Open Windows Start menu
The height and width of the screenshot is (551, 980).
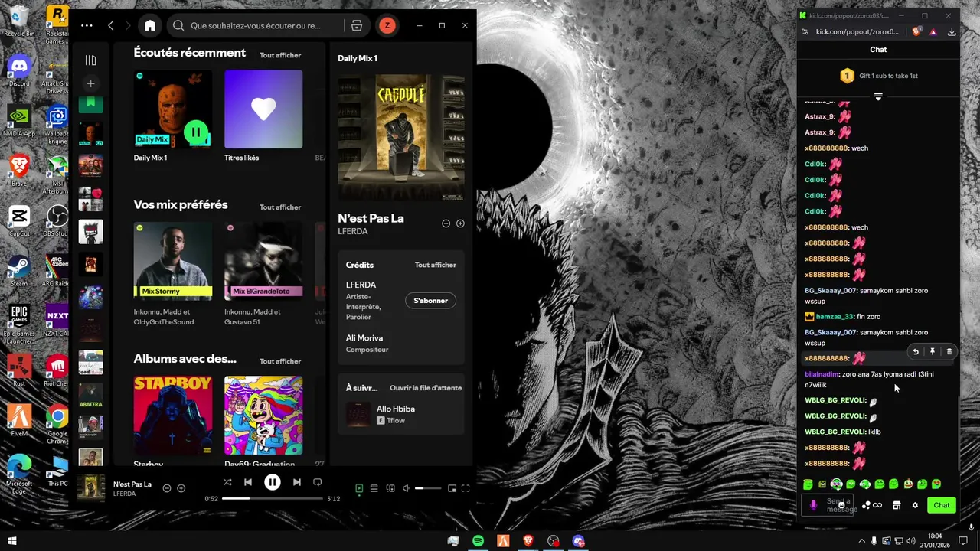pyautogui.click(x=12, y=541)
